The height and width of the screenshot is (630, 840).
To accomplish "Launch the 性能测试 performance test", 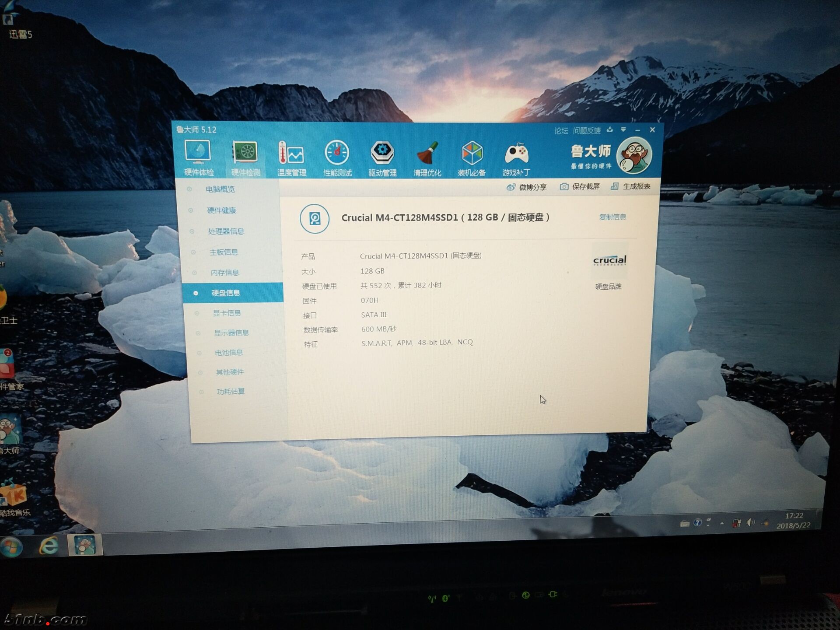I will click(337, 157).
